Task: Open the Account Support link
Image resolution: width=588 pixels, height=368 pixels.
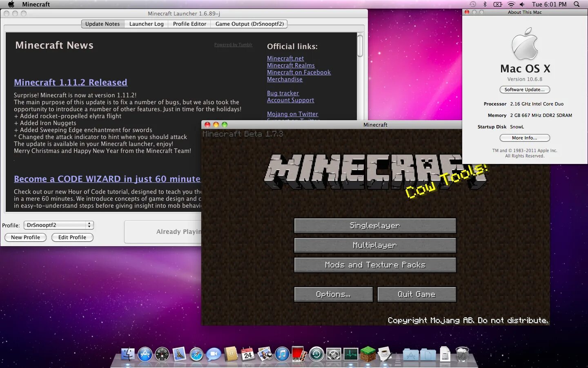Action: 290,100
